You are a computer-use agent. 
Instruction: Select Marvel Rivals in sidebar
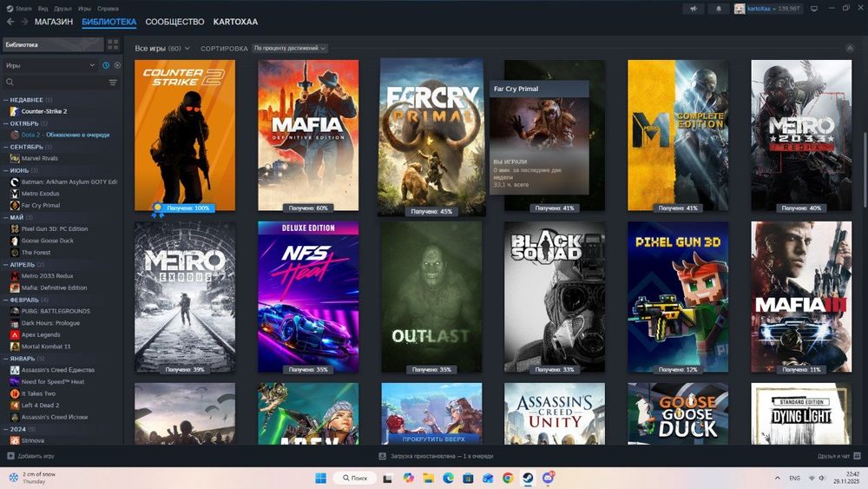point(40,158)
